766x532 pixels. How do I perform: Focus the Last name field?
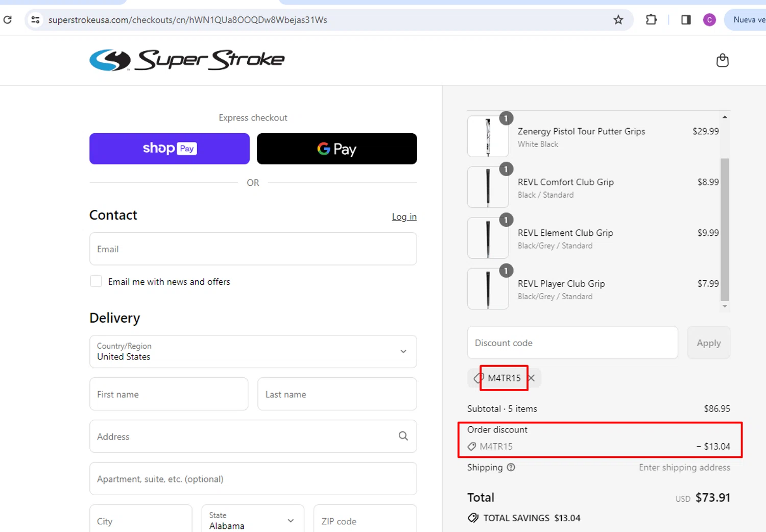tap(337, 394)
